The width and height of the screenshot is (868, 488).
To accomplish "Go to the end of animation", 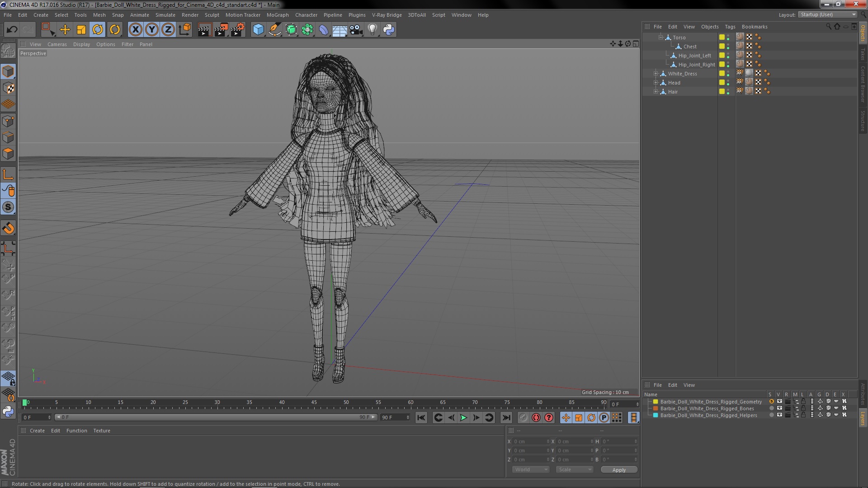I will pos(506,418).
